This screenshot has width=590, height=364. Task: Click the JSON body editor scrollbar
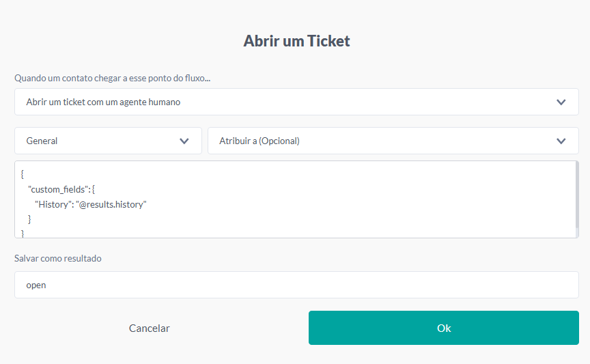tap(577, 195)
